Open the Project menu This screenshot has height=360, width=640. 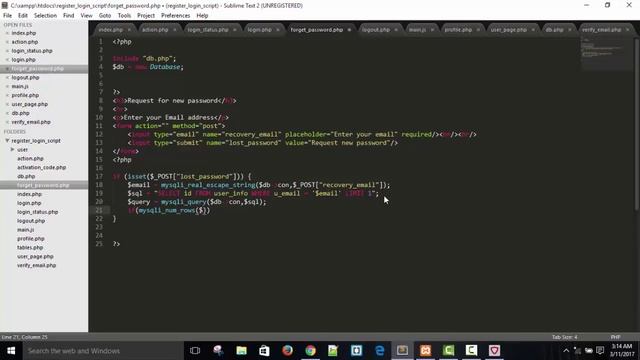[x=146, y=16]
